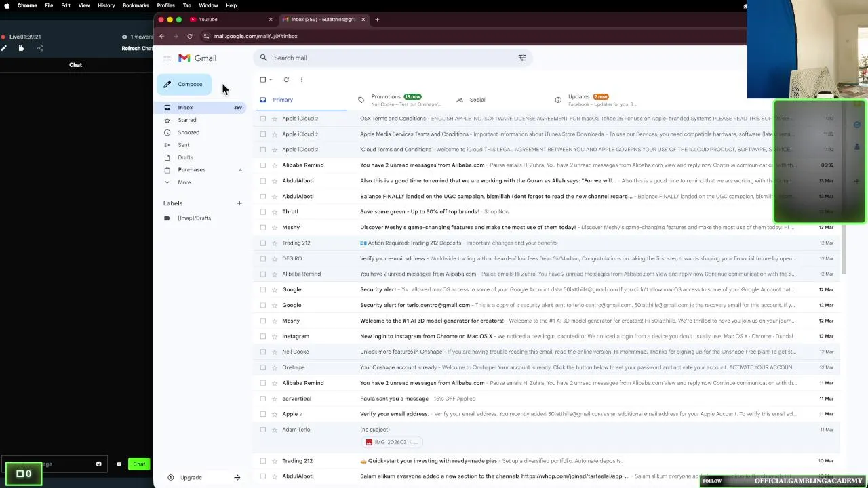The width and height of the screenshot is (868, 488).
Task: Open the Sent folder
Action: click(x=201, y=145)
